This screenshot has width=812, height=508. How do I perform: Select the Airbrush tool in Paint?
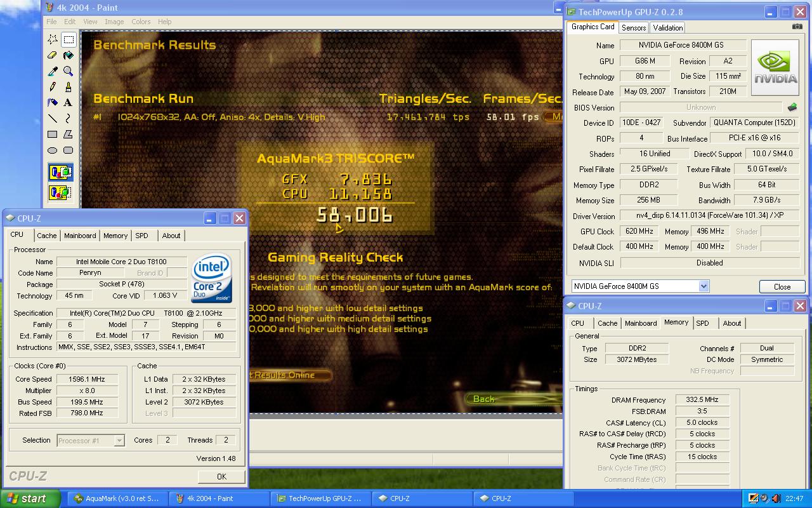53,103
